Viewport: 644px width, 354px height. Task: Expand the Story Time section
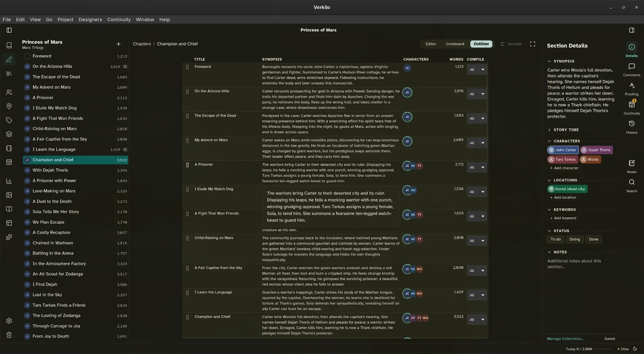(549, 130)
